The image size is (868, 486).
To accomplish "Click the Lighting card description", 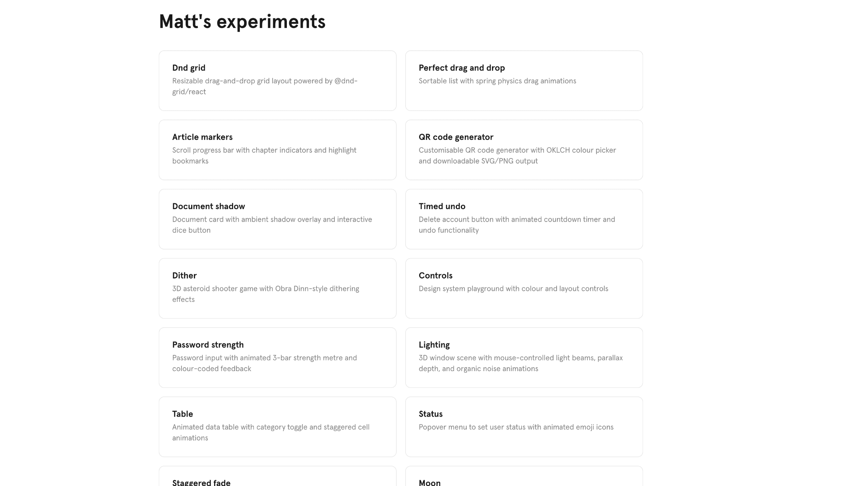I will click(520, 363).
